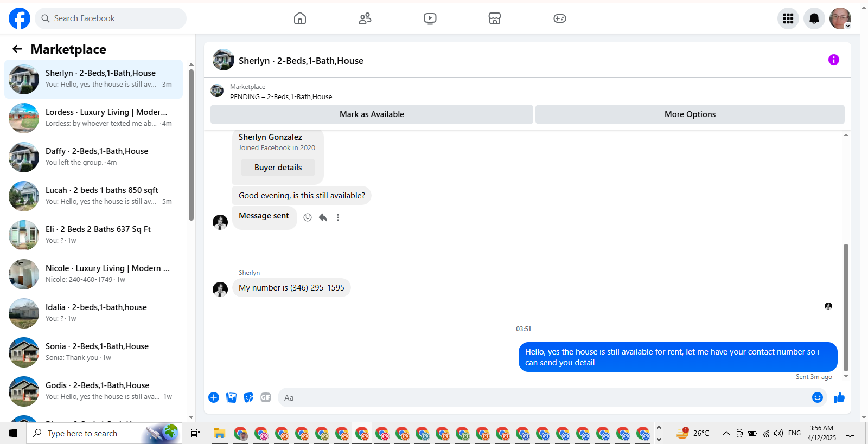Viewport: 868px width, 444px height.
Task: Click the conversation list scrollbar
Action: coord(191,145)
